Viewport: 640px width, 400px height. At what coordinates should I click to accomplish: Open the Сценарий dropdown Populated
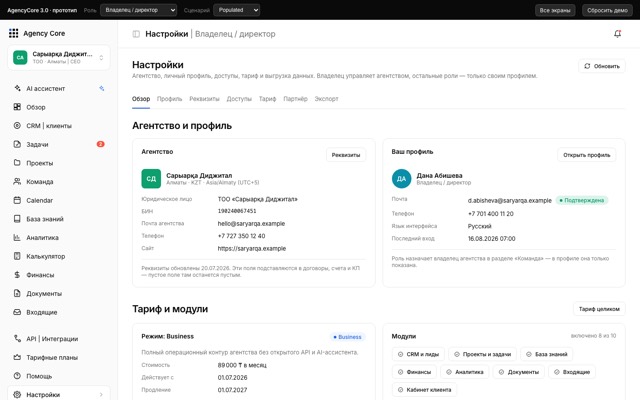pos(237,10)
